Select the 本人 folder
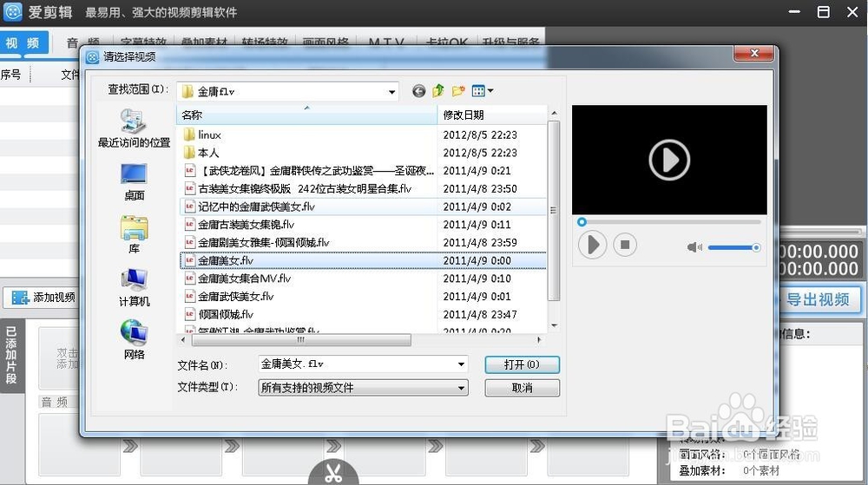 pyautogui.click(x=363, y=153)
